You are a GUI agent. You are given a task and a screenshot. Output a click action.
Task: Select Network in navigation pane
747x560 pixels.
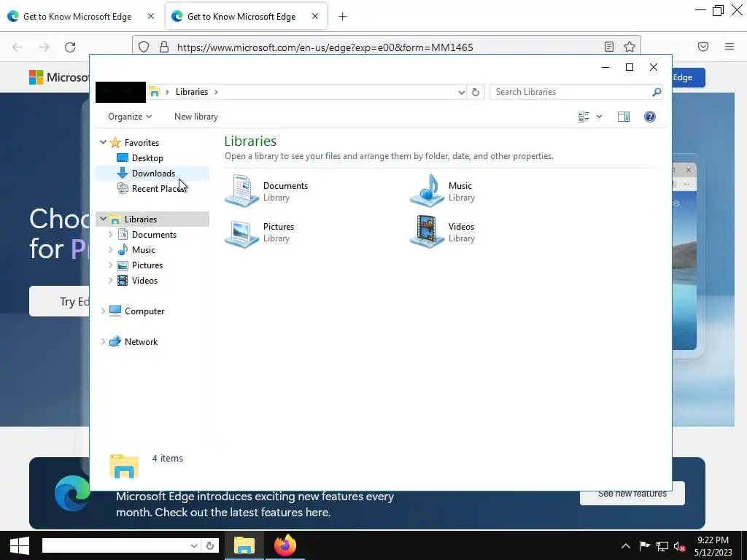tap(141, 341)
